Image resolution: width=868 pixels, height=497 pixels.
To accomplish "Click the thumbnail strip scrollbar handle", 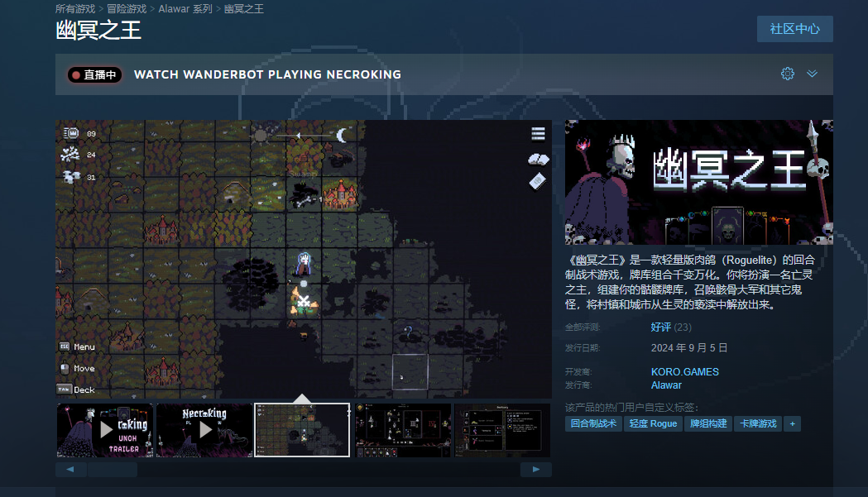I will 113,469.
